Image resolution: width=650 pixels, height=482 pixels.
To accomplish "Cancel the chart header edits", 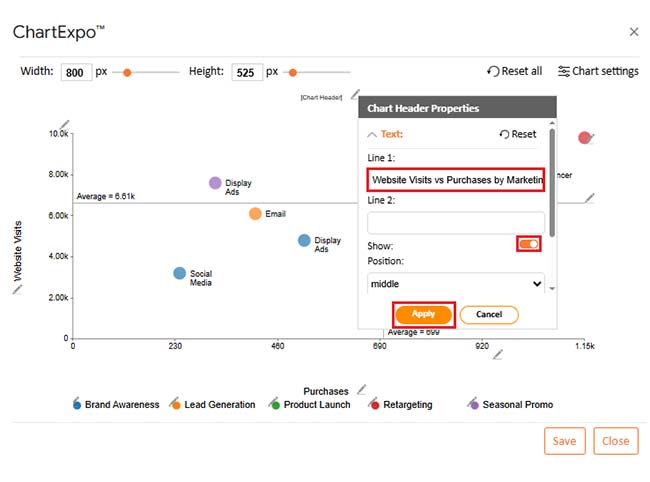I will point(489,314).
